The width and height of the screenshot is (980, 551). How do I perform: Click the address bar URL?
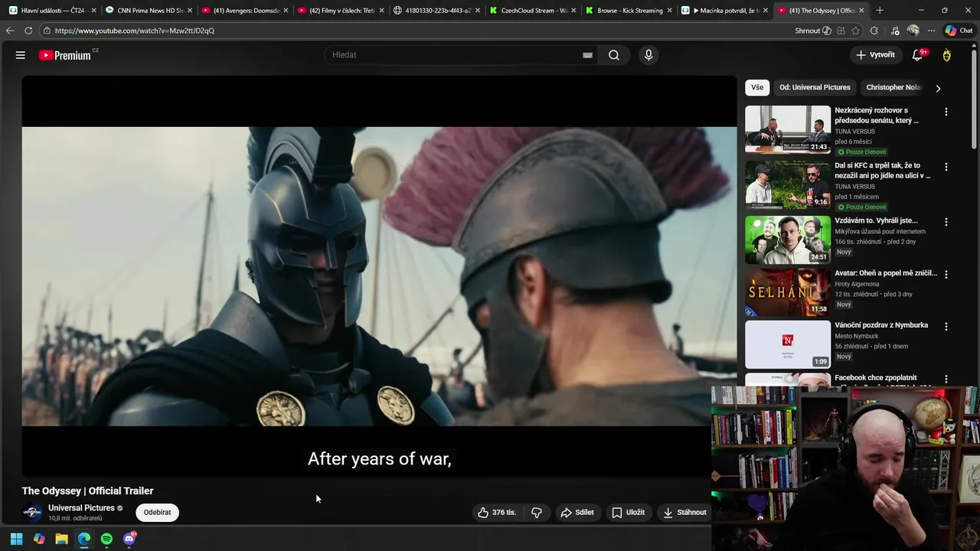coord(135,31)
